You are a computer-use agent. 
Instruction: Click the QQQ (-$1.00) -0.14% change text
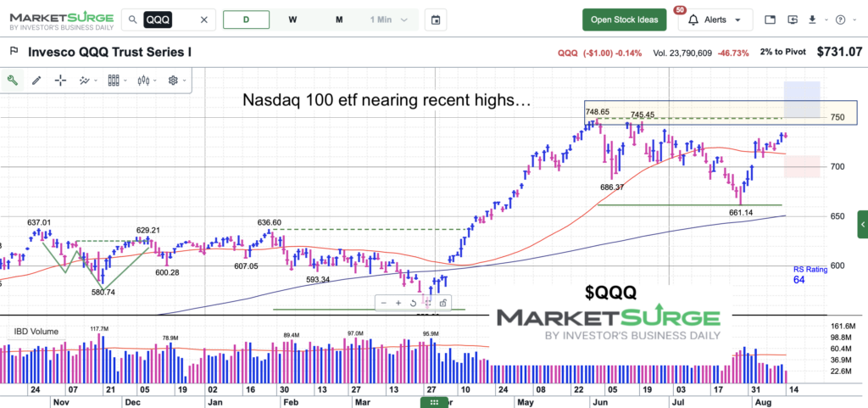pyautogui.click(x=599, y=53)
